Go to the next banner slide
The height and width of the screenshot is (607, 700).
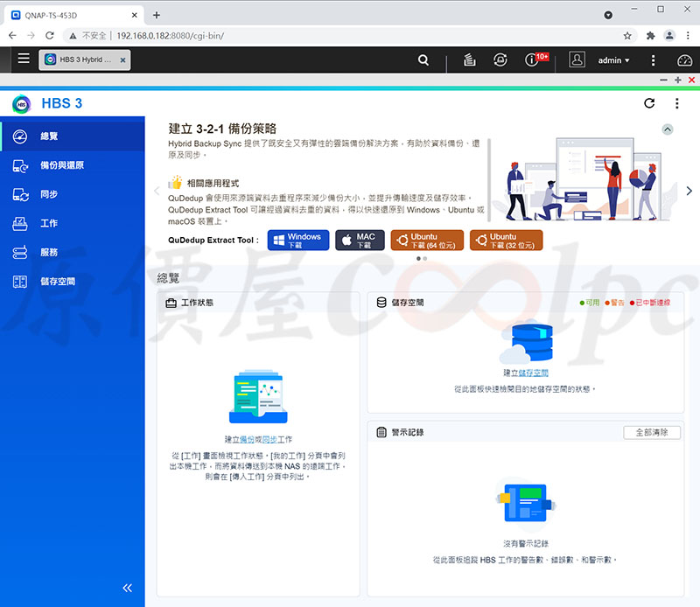pos(689,191)
